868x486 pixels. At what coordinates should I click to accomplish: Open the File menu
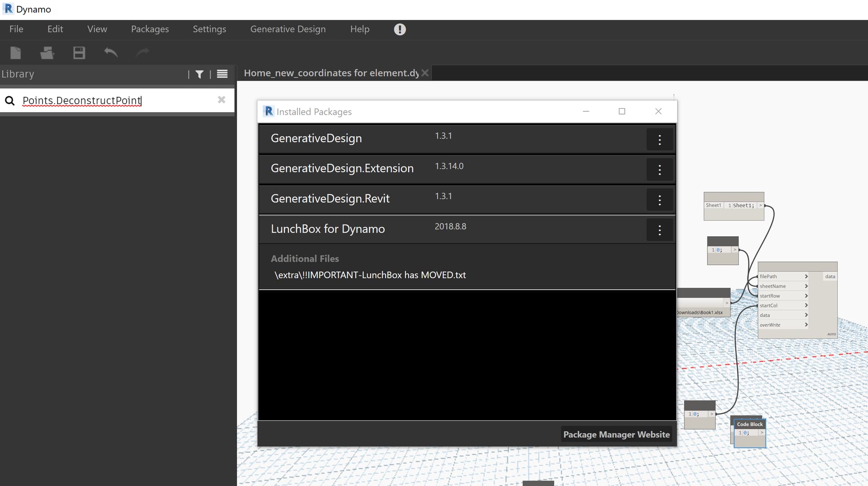[x=16, y=29]
